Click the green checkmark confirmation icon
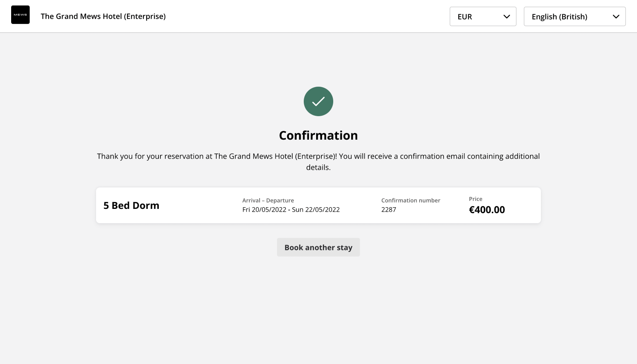 tap(318, 101)
